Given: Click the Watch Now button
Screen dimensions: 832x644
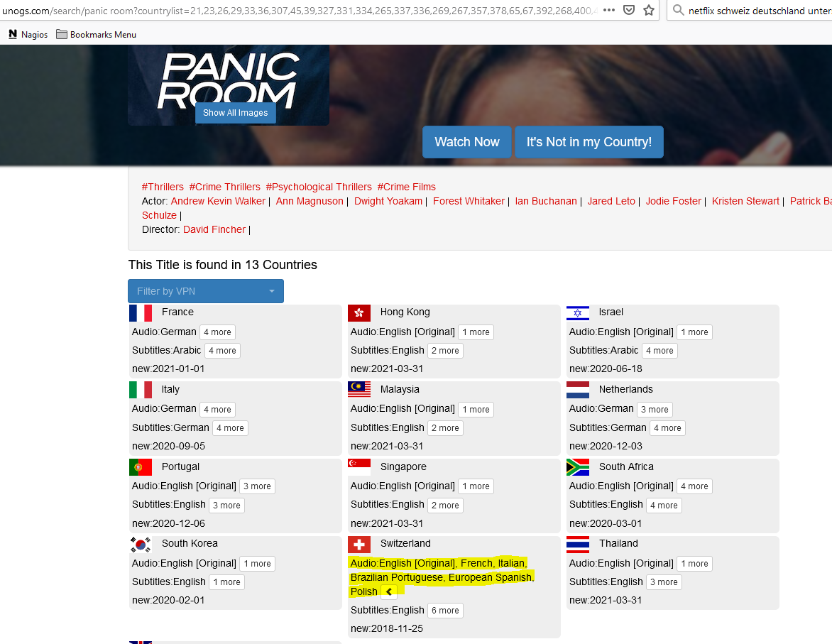Looking at the screenshot, I should [467, 142].
